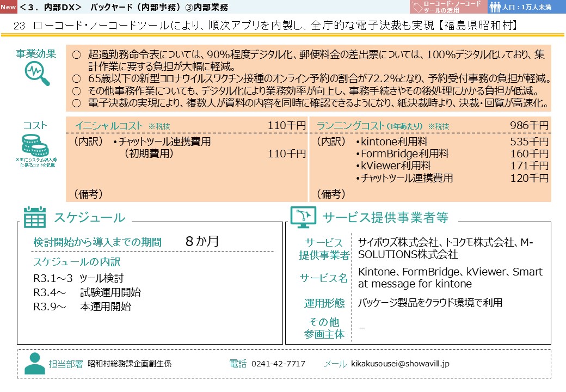Click the kViewer利用料 line
Image resolution: width=566 pixels, height=392 pixels.
[393, 166]
